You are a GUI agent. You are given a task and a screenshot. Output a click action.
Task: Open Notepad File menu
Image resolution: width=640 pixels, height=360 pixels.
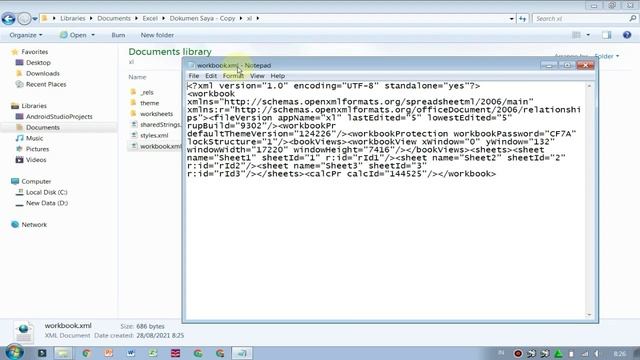(x=194, y=76)
